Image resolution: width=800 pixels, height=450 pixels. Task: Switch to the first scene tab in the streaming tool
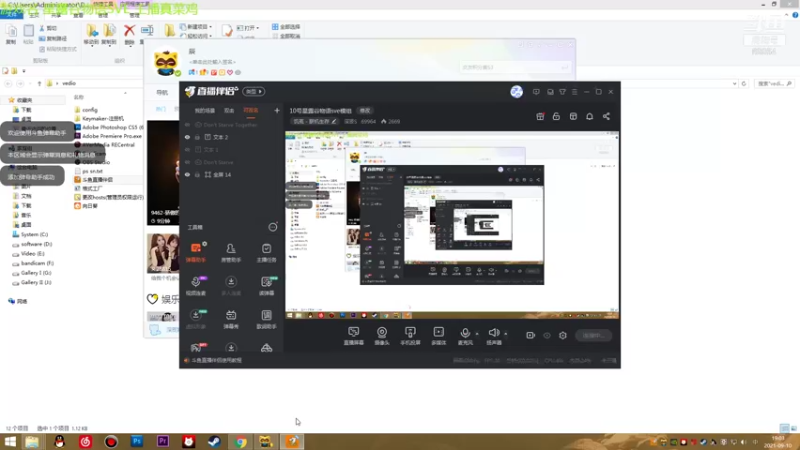point(205,110)
